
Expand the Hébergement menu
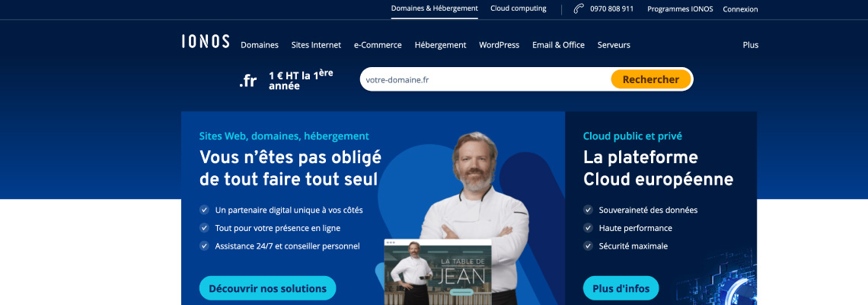click(x=441, y=45)
